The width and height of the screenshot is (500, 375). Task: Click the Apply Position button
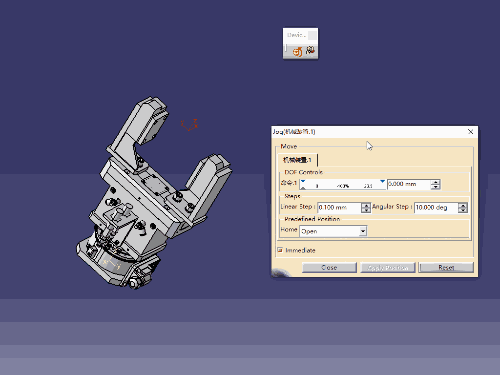tap(388, 267)
